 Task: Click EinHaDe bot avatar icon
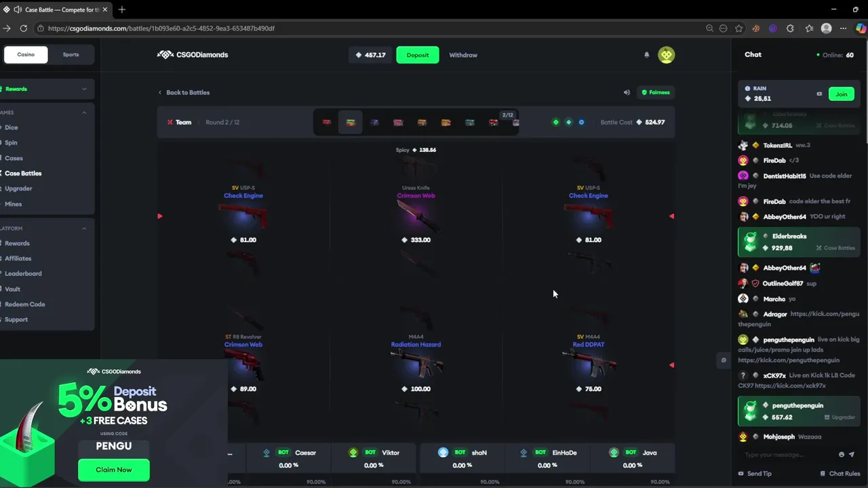[x=524, y=452]
